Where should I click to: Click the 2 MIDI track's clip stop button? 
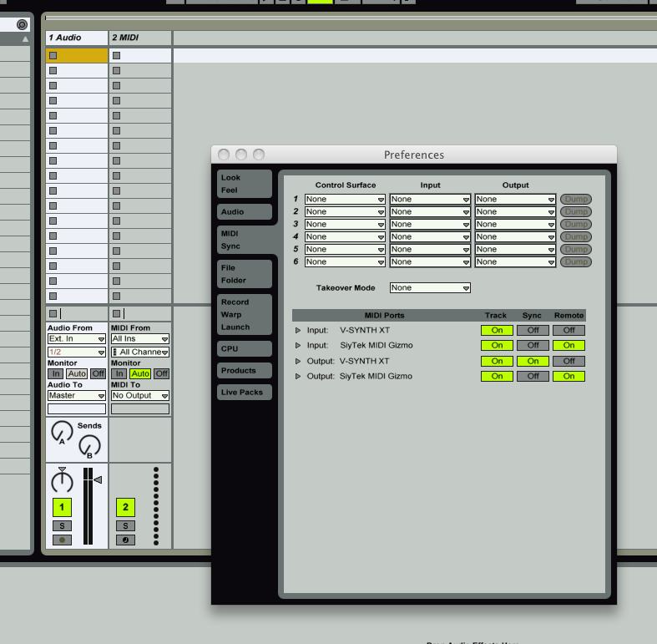(117, 313)
